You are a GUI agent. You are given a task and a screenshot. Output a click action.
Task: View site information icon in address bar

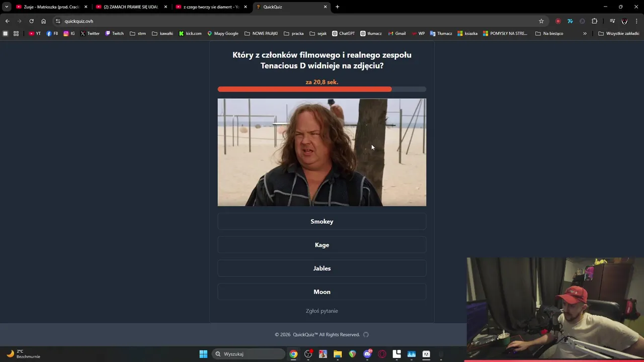tap(58, 21)
